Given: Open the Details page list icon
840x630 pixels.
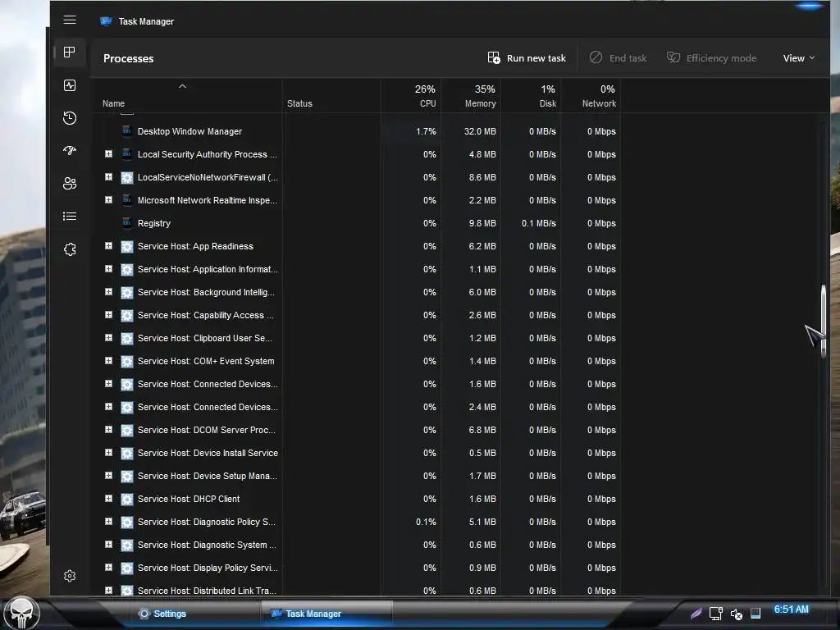Looking at the screenshot, I should [70, 217].
